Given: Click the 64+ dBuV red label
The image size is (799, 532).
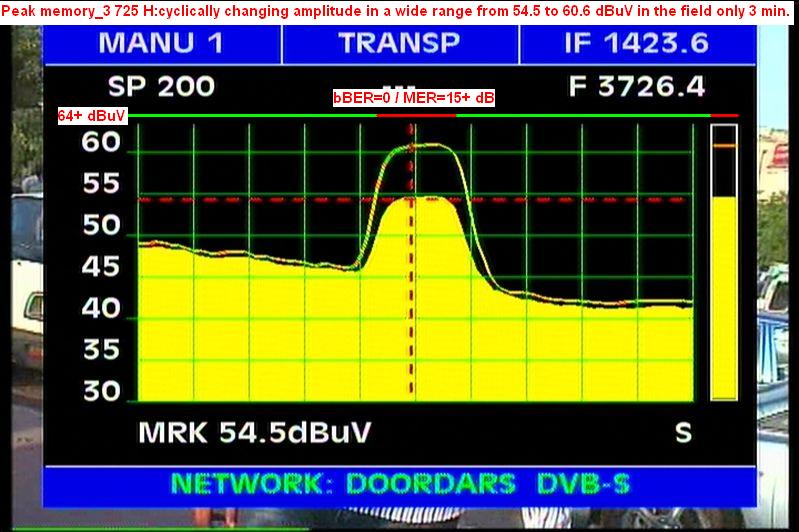Looking at the screenshot, I should coord(92,116).
